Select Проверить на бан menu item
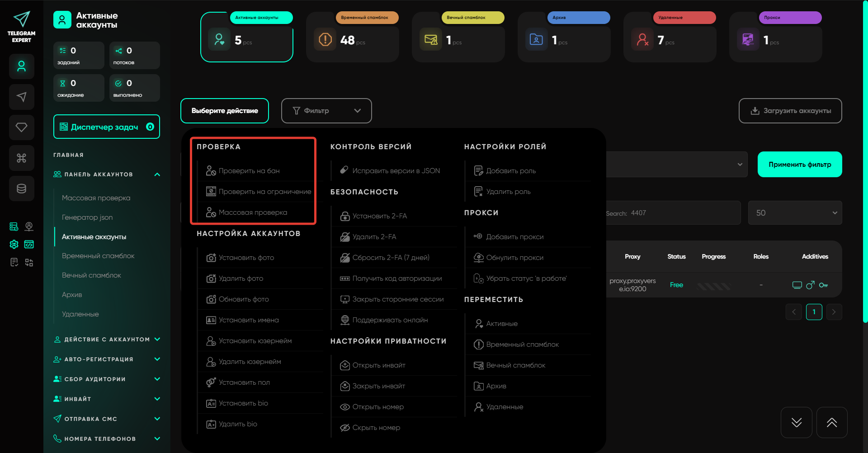Viewport: 868px width, 453px height. [x=249, y=171]
